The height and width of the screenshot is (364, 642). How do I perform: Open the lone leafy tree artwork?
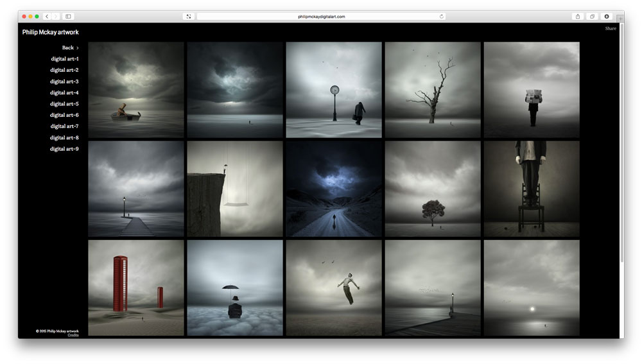433,189
